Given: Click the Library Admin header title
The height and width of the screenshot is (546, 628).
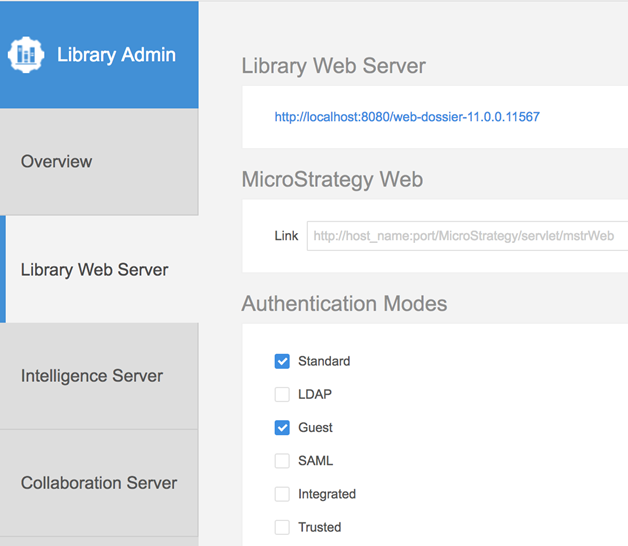Looking at the screenshot, I should point(116,55).
